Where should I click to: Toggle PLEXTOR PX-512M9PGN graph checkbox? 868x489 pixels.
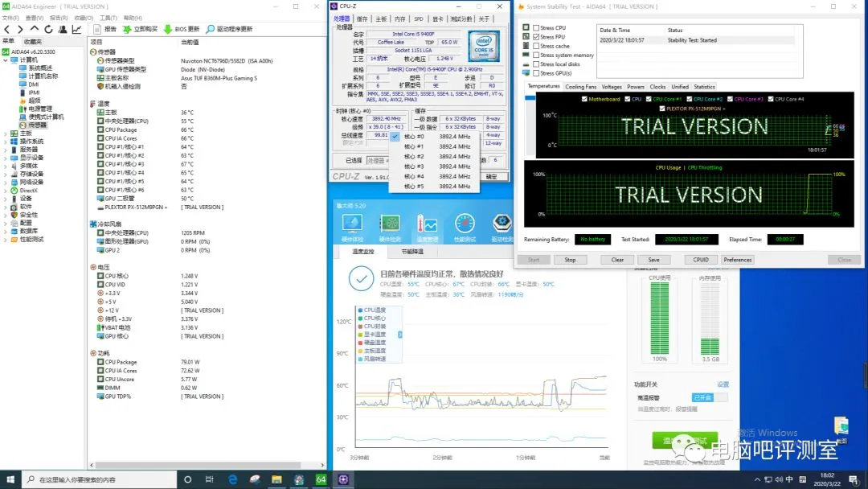coord(662,109)
